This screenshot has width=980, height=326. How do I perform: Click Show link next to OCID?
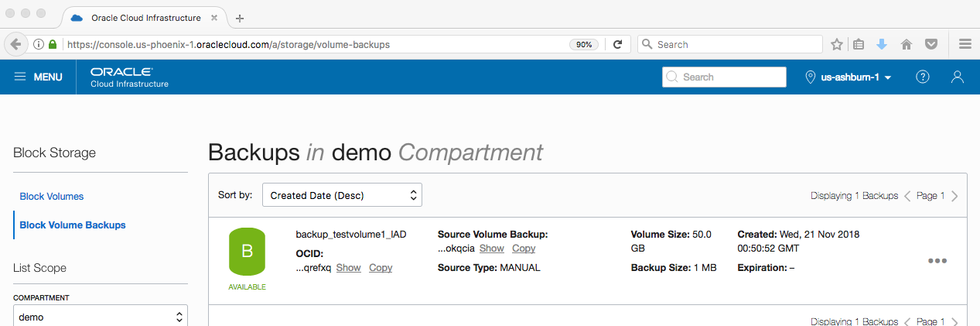(348, 268)
